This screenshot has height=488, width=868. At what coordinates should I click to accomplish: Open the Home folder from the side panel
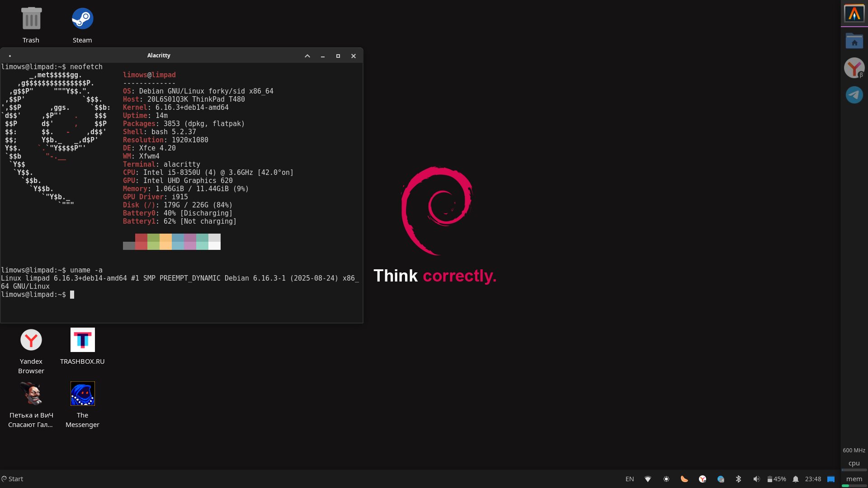854,41
